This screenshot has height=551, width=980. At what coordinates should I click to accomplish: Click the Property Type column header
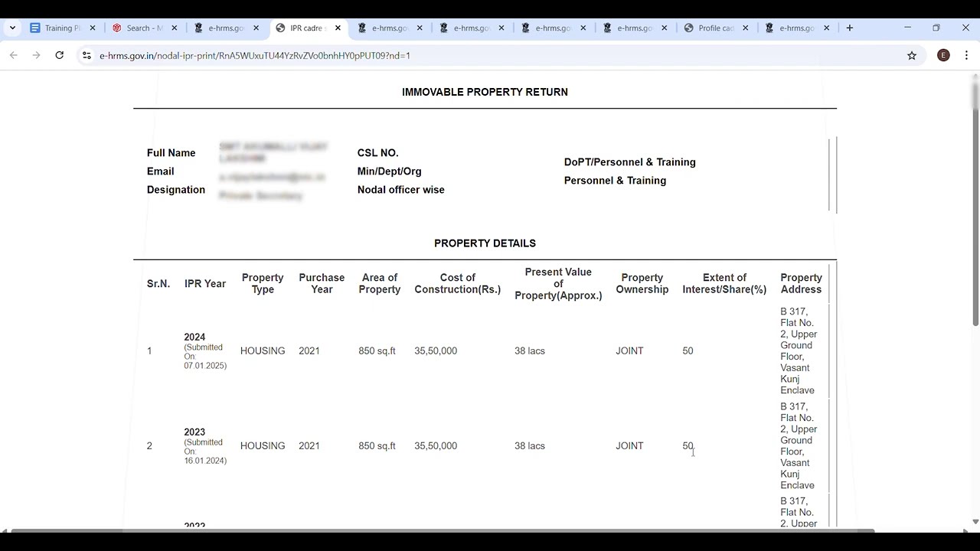(263, 284)
